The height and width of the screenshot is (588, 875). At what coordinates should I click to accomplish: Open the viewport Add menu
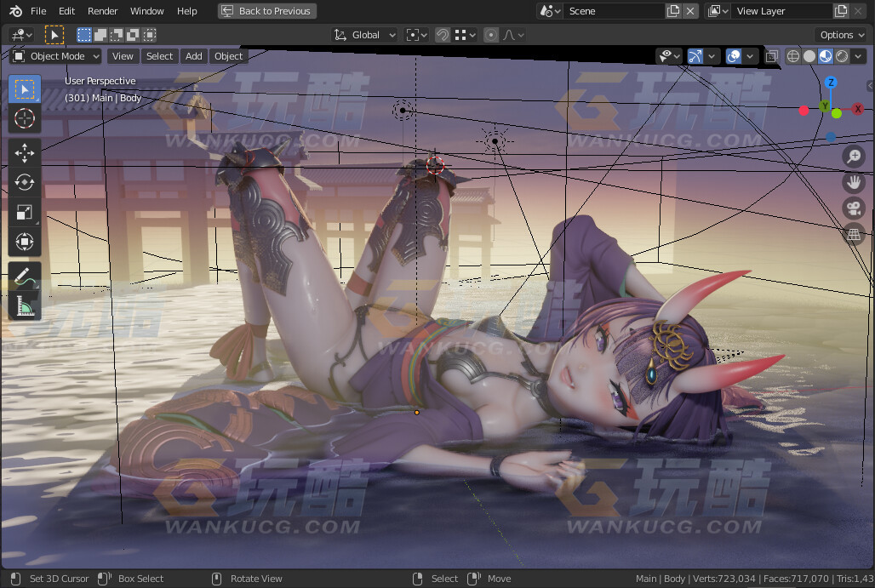193,56
